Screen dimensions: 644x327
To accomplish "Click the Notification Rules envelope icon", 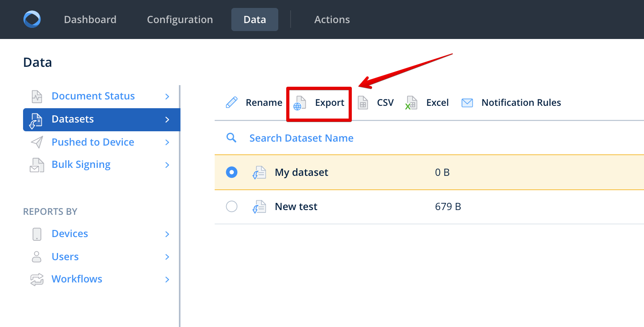I will [467, 103].
